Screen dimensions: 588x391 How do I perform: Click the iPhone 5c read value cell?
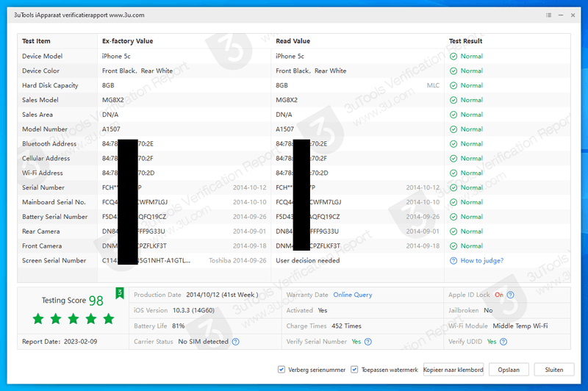click(x=290, y=57)
